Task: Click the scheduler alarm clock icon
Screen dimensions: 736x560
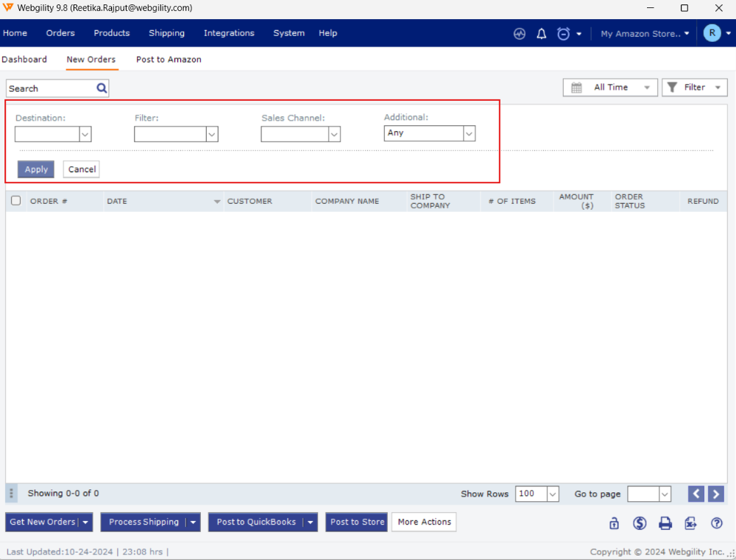Action: pos(563,33)
